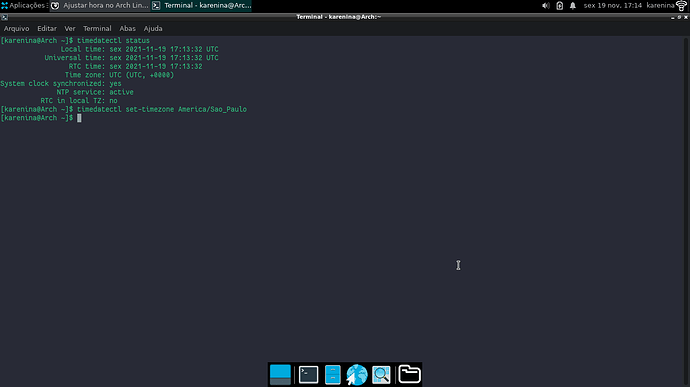
Task: Open the Aplicações menu in the panel
Action: [x=24, y=6]
